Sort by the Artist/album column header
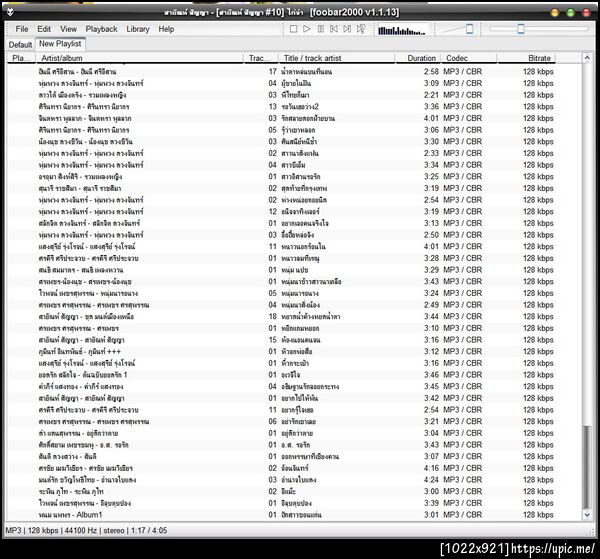The image size is (600, 559). (x=139, y=58)
